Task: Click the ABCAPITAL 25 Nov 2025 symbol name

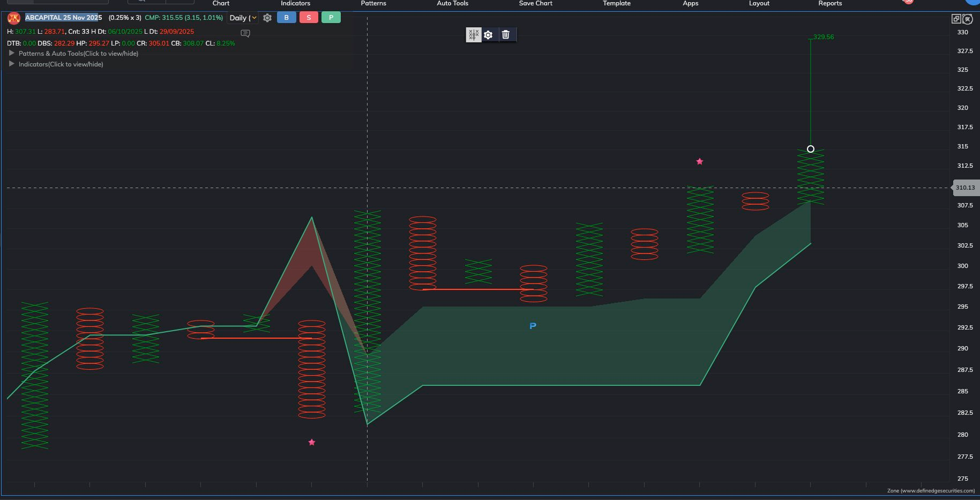Action: click(63, 18)
